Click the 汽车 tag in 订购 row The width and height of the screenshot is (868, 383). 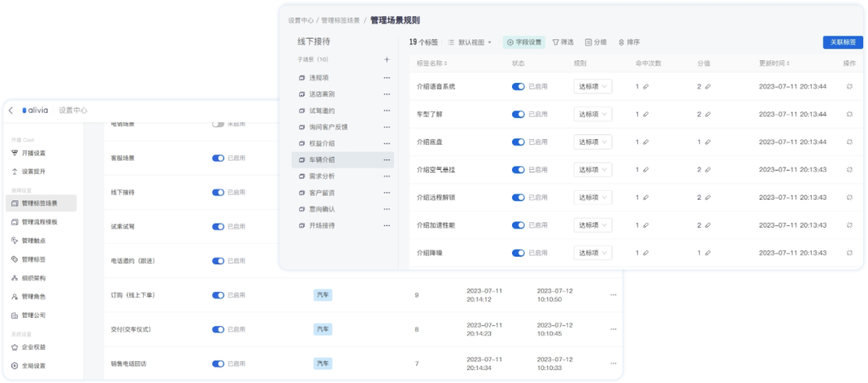[x=323, y=295]
